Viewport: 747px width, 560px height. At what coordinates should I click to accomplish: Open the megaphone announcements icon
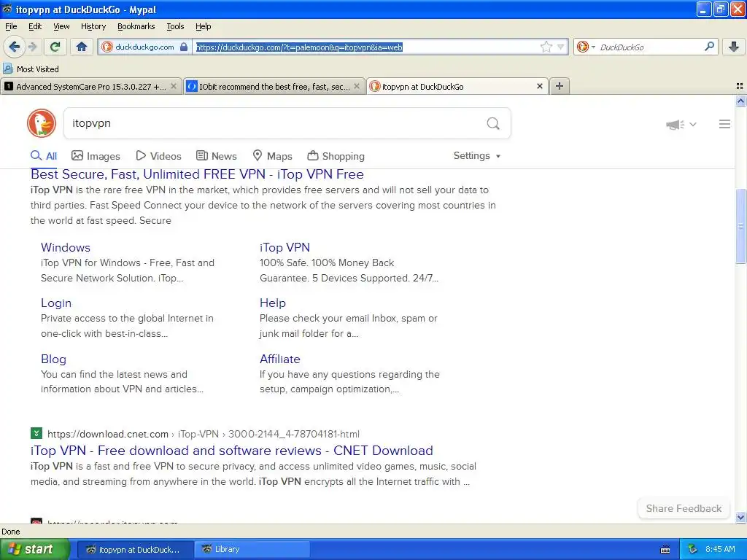(x=675, y=124)
